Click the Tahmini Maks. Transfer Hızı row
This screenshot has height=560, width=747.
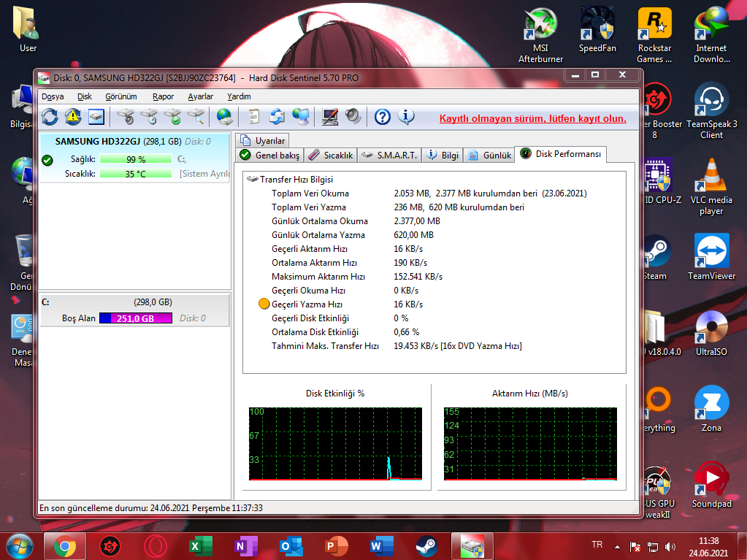coord(397,346)
